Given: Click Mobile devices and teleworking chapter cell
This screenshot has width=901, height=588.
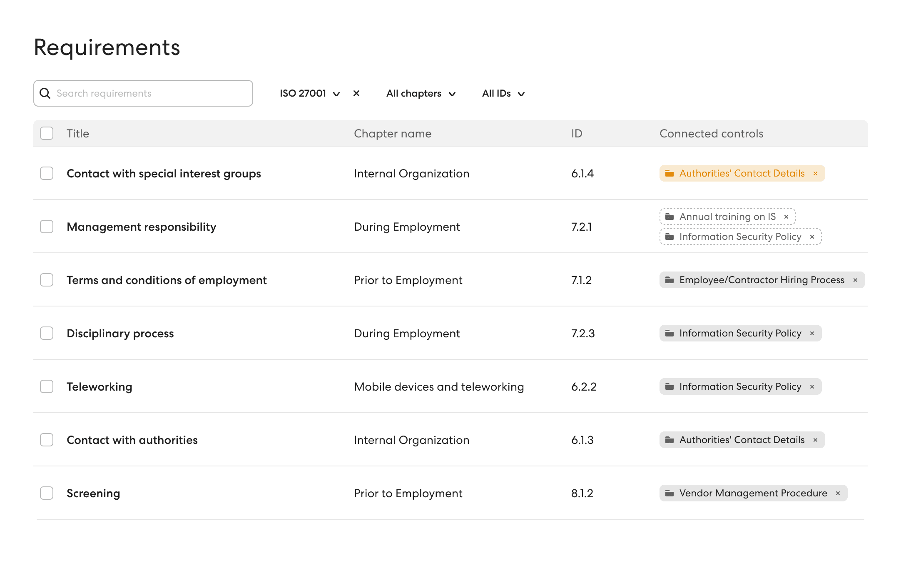Looking at the screenshot, I should 439,386.
